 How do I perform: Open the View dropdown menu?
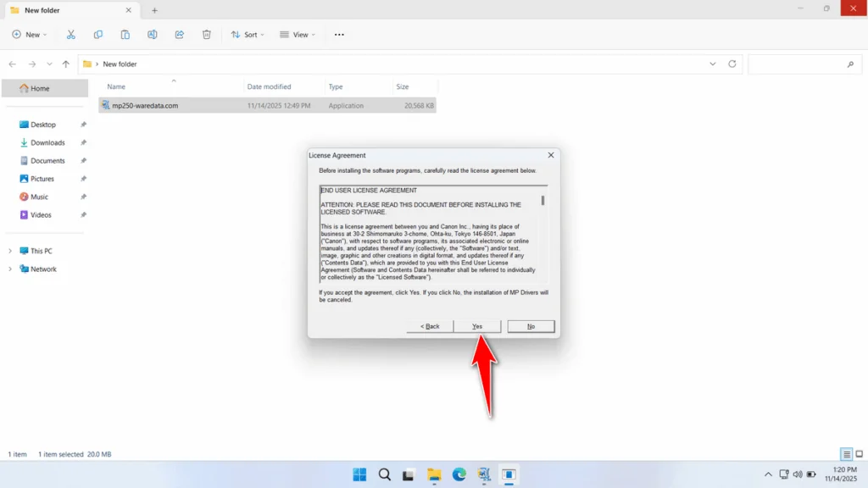298,34
